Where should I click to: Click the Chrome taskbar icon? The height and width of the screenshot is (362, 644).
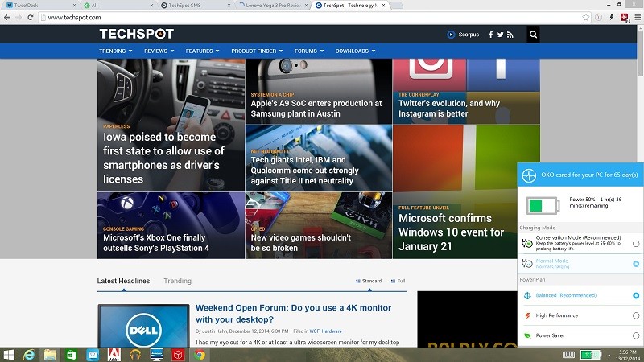200,355
